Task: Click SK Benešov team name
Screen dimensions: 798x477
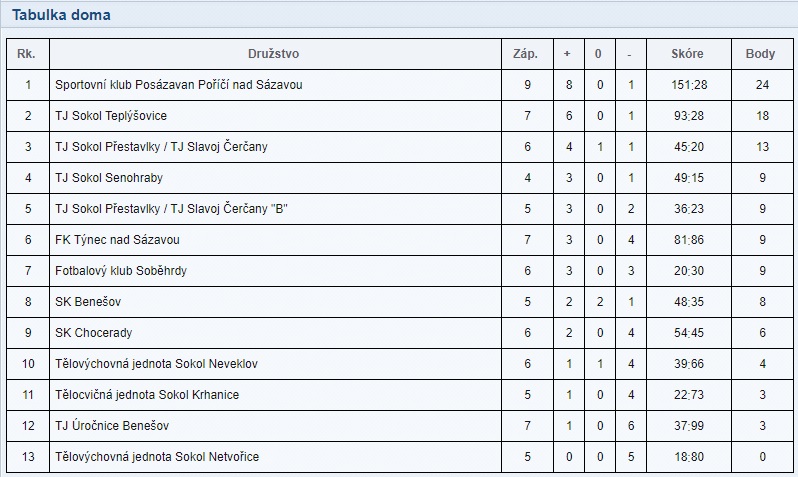Action: pyautogui.click(x=88, y=302)
